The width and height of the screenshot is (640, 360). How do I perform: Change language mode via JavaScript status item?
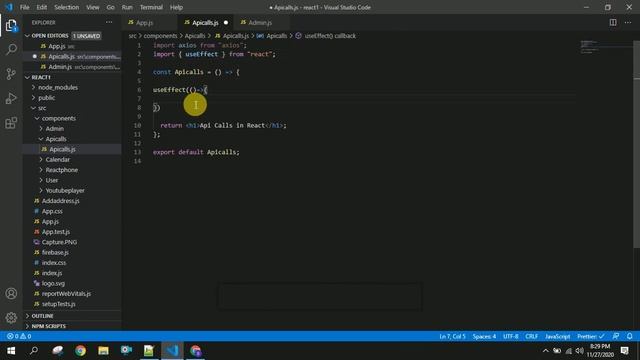pos(558,336)
